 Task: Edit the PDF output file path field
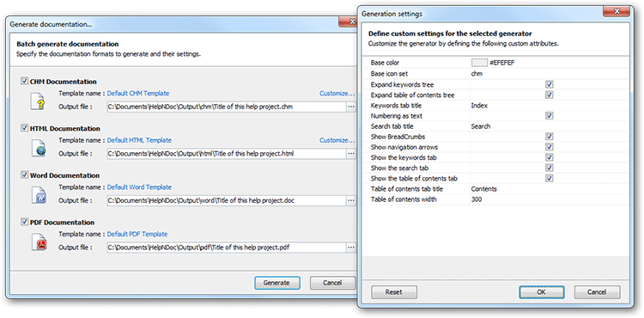(x=227, y=248)
